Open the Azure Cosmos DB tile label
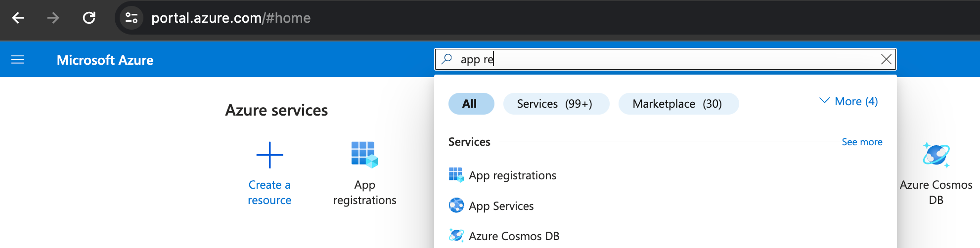Image resolution: width=980 pixels, height=248 pixels. (x=936, y=192)
